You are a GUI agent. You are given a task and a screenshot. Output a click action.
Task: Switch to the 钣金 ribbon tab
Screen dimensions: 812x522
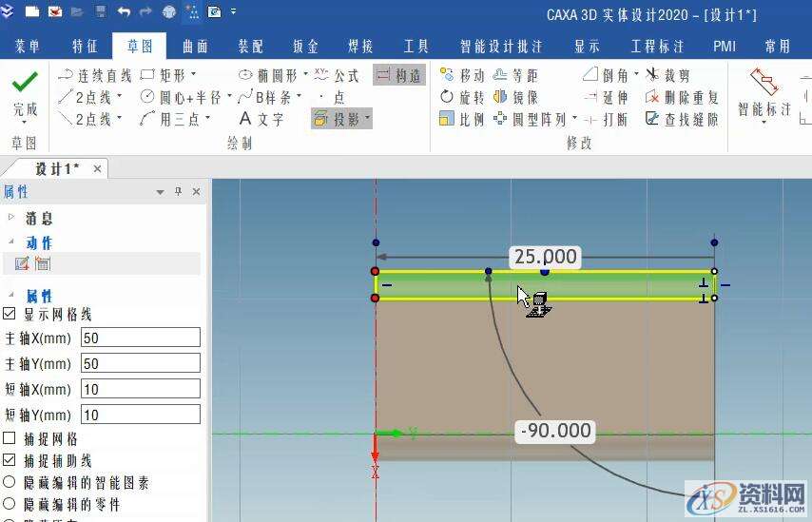(x=305, y=47)
